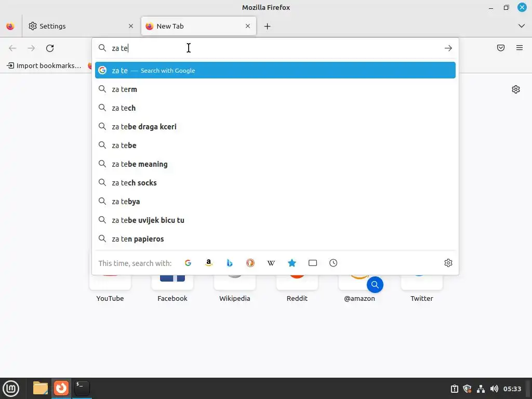Viewport: 532px width, 399px height.
Task: Open the file manager in taskbar
Action: coord(41,388)
